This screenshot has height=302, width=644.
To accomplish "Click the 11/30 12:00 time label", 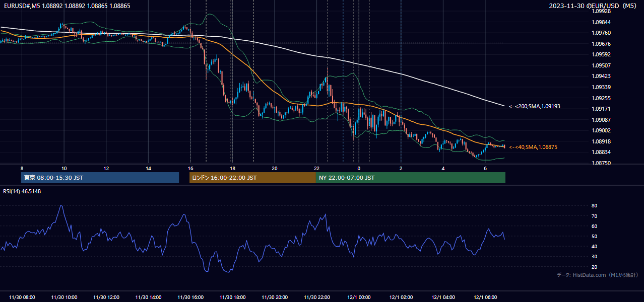I will pos(106,297).
